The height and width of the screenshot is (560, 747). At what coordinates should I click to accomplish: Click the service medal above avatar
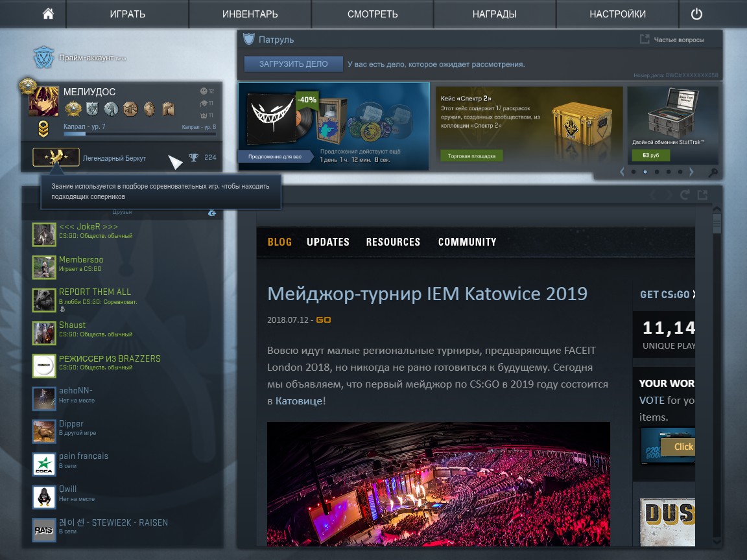[x=28, y=86]
